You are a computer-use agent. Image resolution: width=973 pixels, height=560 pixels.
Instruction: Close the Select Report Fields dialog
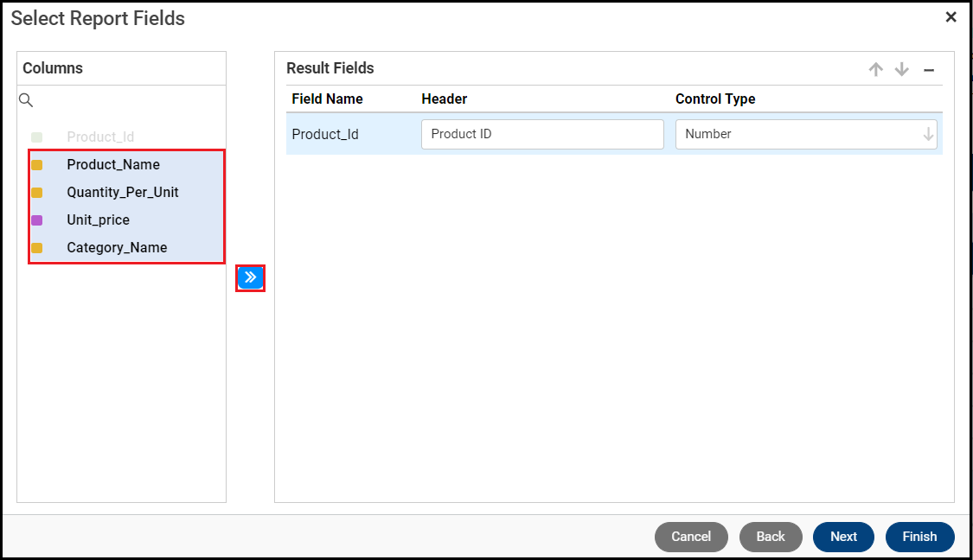951,17
